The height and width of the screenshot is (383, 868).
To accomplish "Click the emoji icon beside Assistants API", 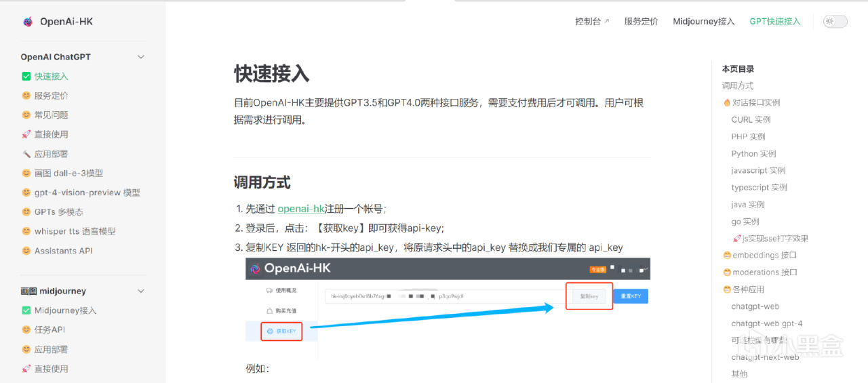I will click(26, 251).
